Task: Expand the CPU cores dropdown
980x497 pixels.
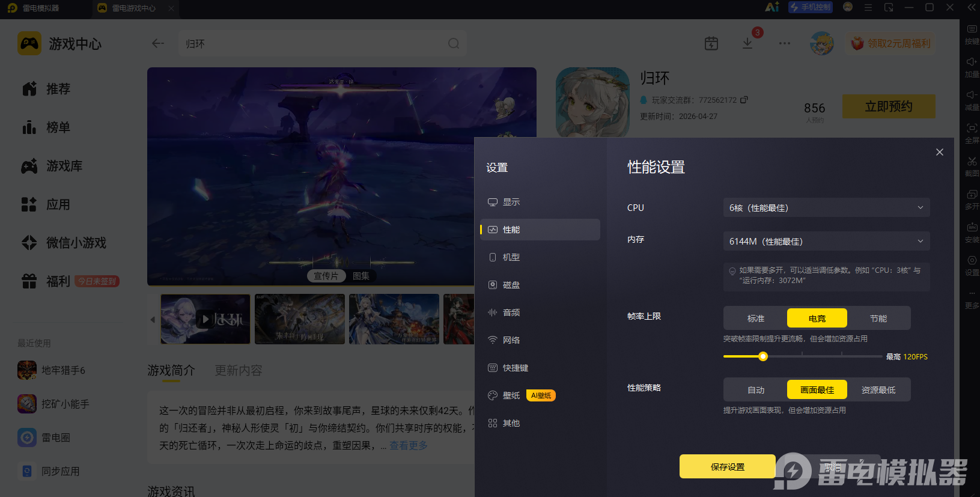Action: click(827, 207)
